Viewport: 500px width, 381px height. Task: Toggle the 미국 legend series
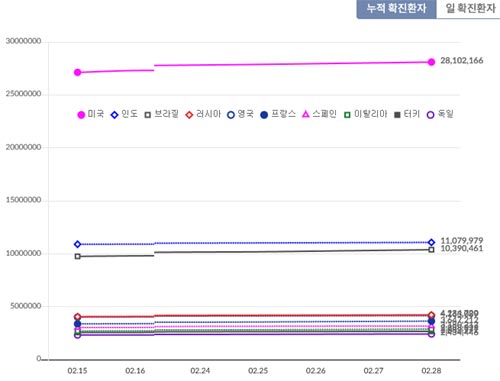[91, 114]
